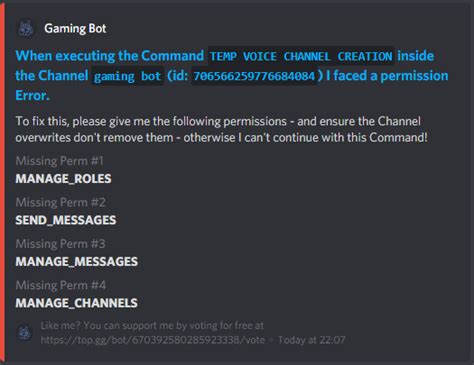The width and height of the screenshot is (474, 365).
Task: Click the Missing Perm #4 field label
Action: tap(61, 285)
